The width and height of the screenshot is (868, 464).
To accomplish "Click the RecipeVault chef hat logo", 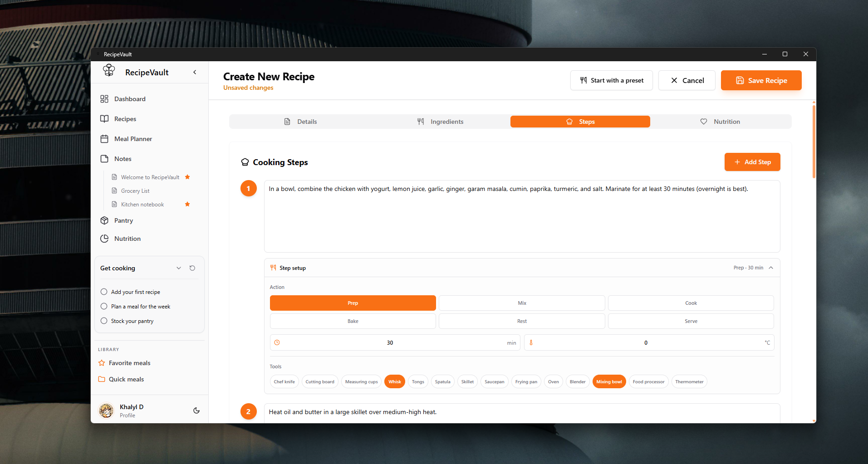I will click(x=109, y=70).
